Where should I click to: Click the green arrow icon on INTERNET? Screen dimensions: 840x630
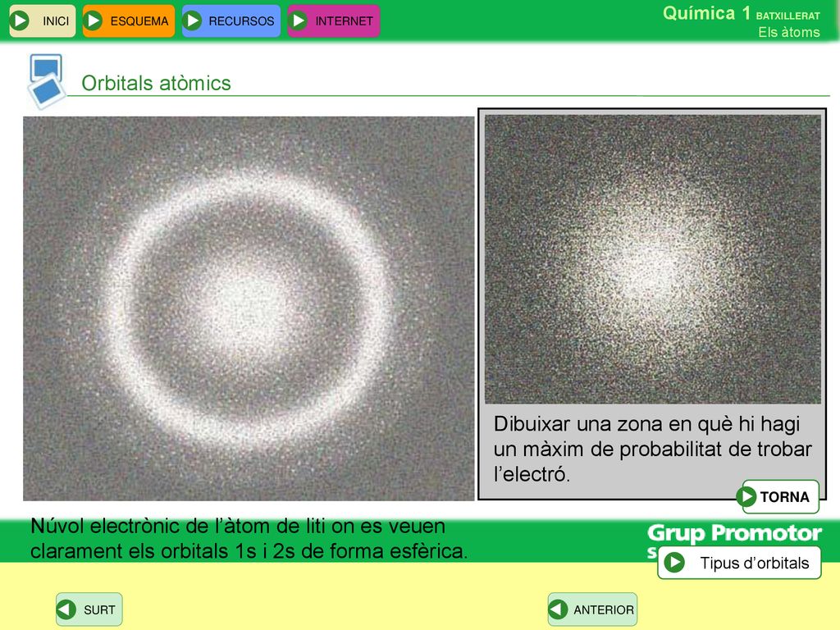(298, 21)
